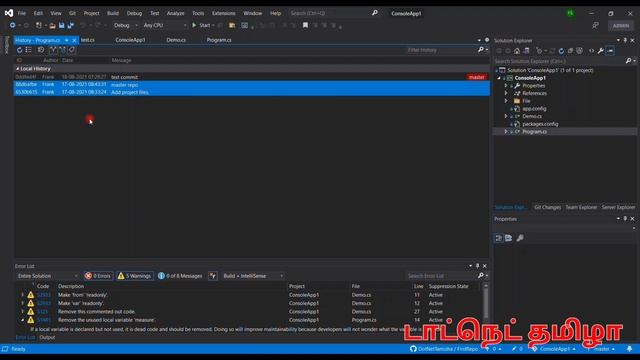Image resolution: width=640 pixels, height=360 pixels.
Task: Open the Extensions menu
Action: point(223,13)
